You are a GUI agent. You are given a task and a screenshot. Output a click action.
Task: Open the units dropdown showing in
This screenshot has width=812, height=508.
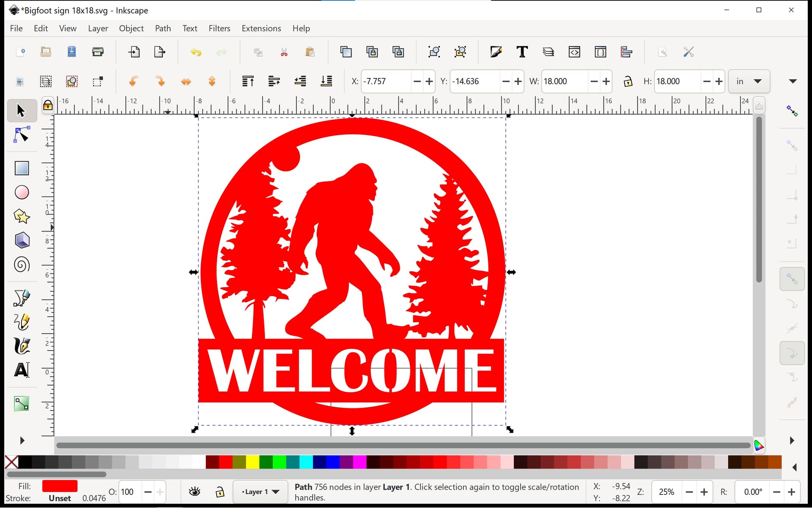coord(749,81)
